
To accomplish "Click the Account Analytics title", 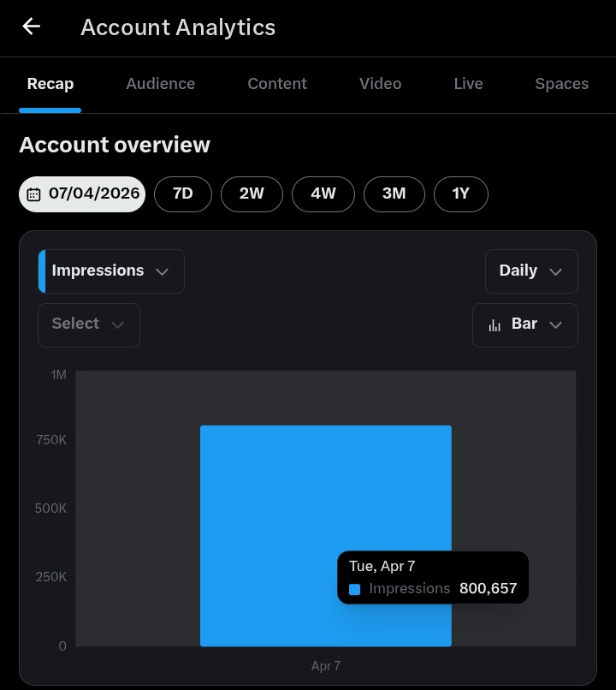I will (x=178, y=27).
